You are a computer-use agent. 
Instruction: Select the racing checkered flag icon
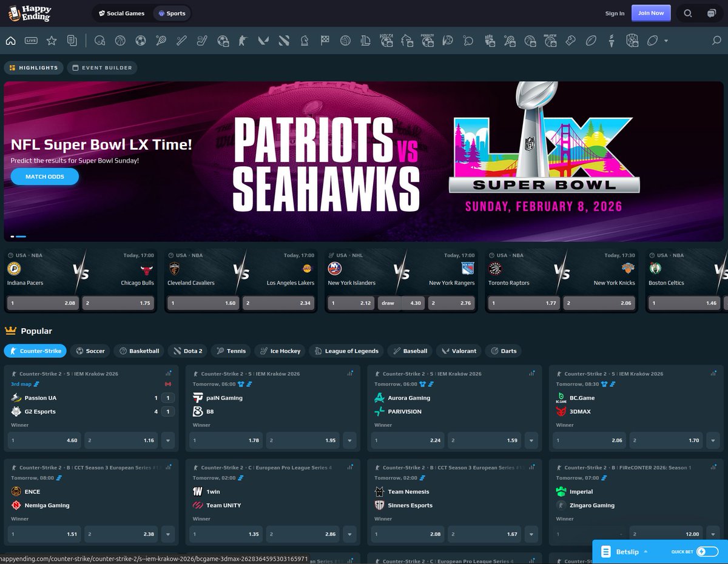pos(325,41)
